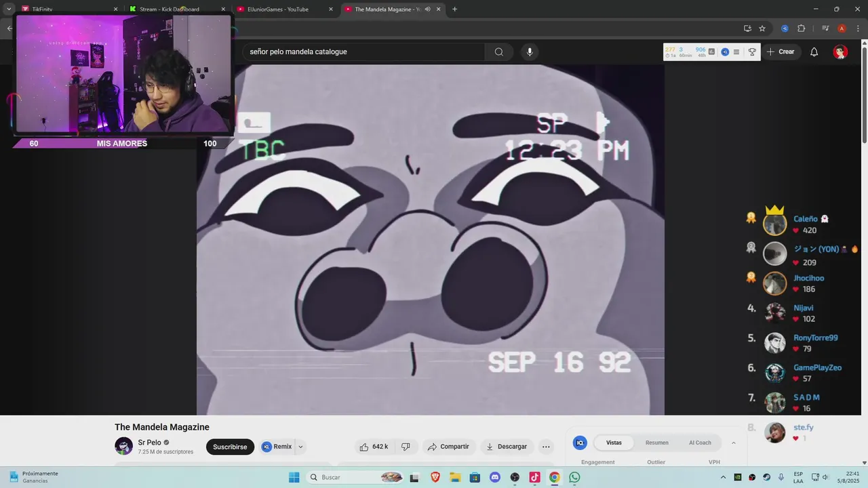Select the AI Coach tab in vidIQ panel

[x=700, y=443]
